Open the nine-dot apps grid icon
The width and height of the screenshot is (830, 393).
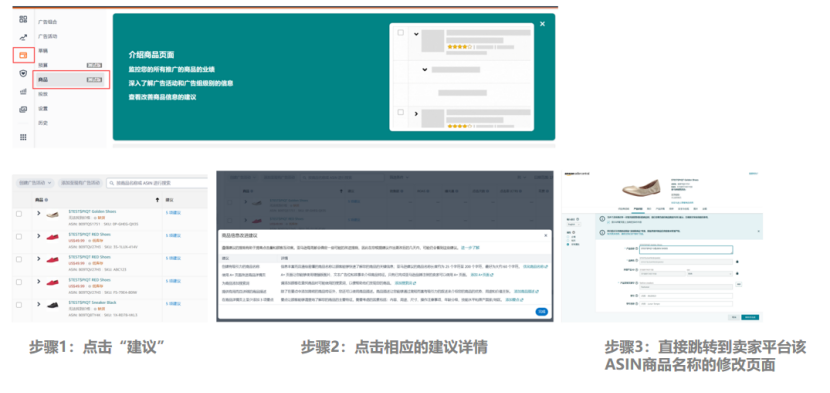[x=23, y=137]
